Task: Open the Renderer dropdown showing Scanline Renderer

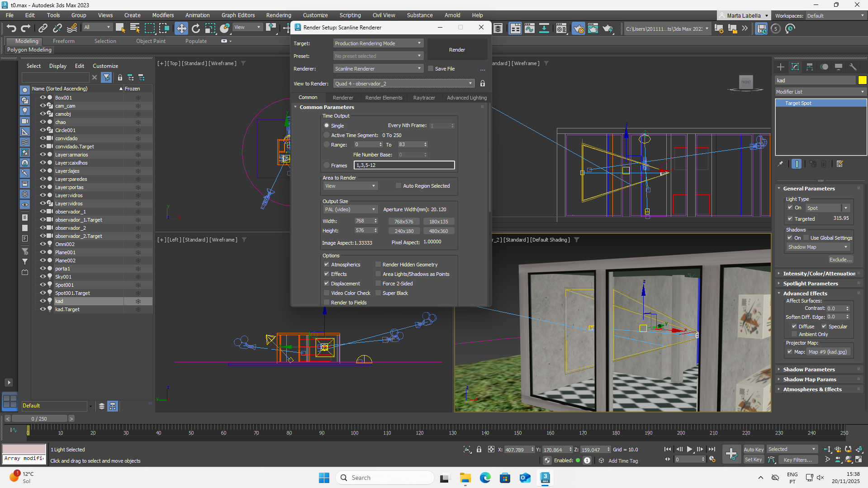Action: [x=378, y=69]
